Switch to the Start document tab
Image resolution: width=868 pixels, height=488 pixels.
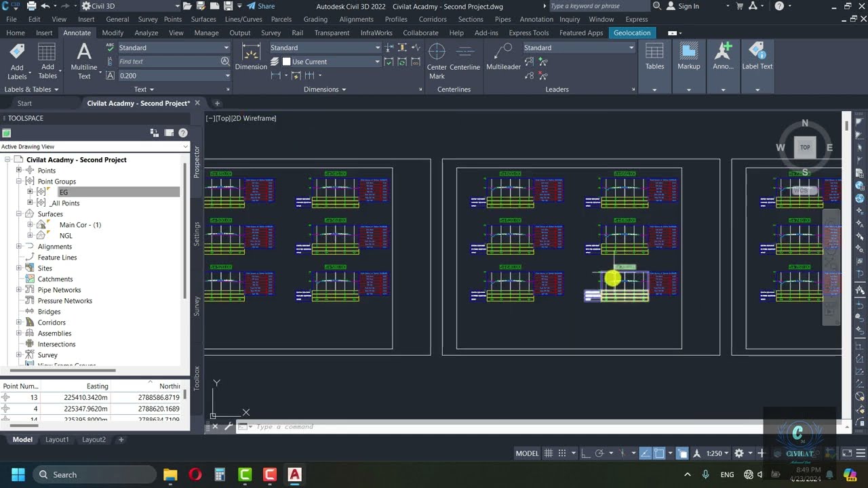pyautogui.click(x=24, y=103)
